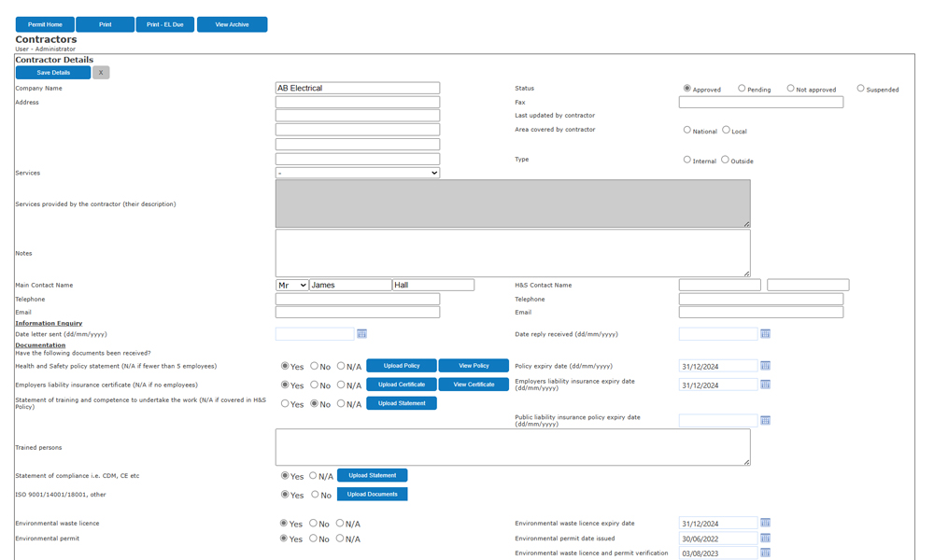Screen dimensions: 934x560
Task: Open Environmental waste licence expiry calendar
Action: [765, 523]
